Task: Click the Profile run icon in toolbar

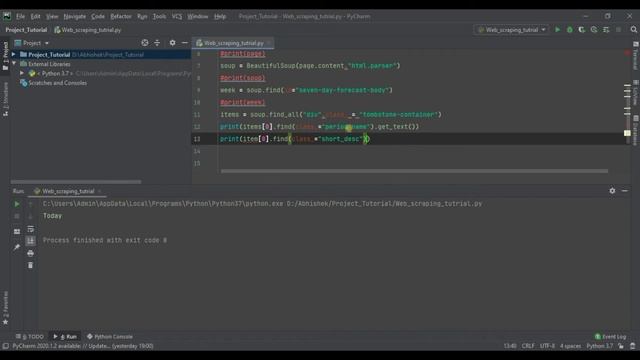Action: [x=594, y=30]
